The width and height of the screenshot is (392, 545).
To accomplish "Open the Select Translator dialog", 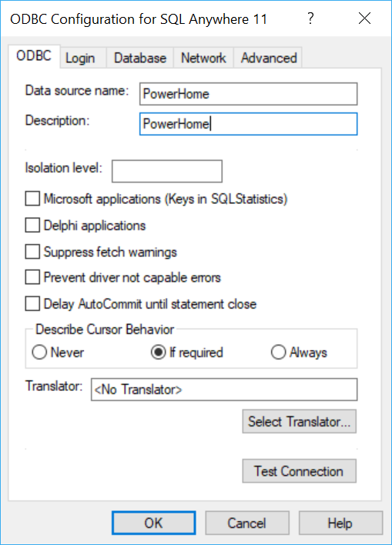I will point(299,421).
